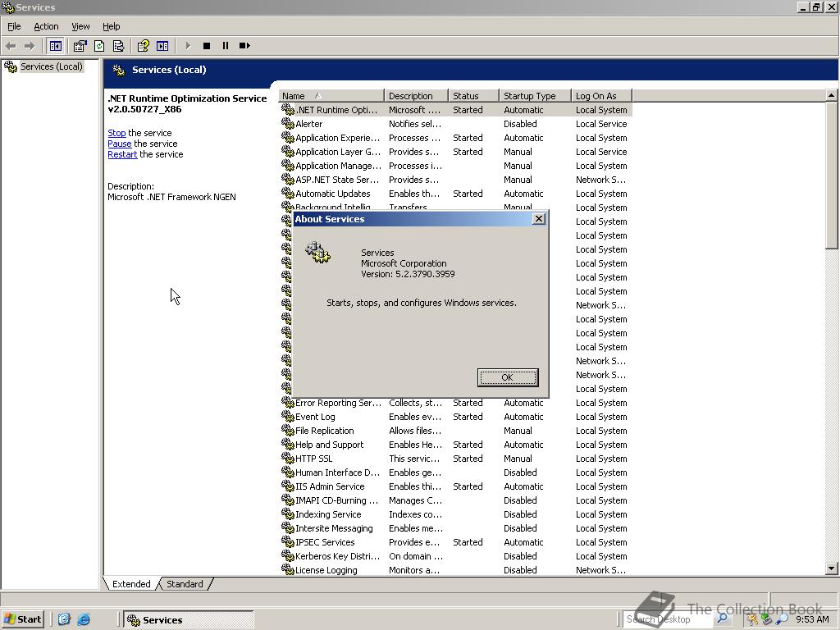Click the Stop the service link
Viewport: 840px width, 630px height.
(x=116, y=133)
